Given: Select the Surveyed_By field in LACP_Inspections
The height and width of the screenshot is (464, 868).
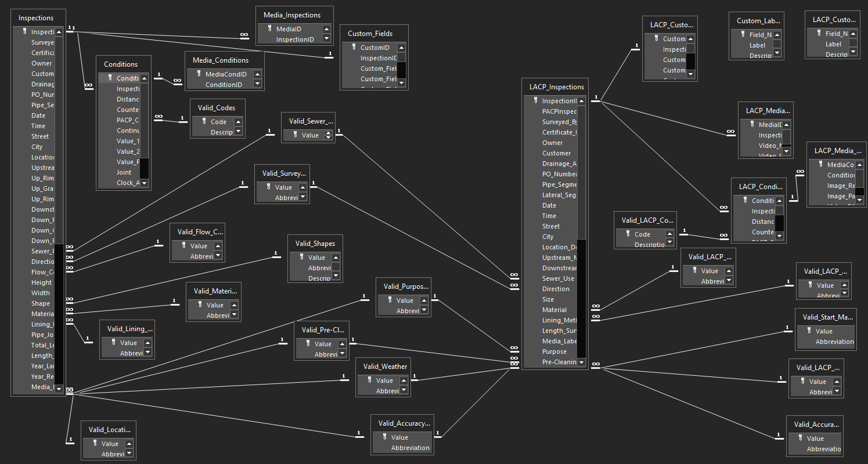Looking at the screenshot, I should [559, 122].
